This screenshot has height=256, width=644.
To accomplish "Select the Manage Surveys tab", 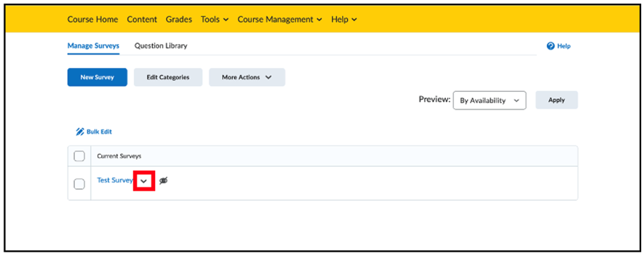I will pyautogui.click(x=93, y=46).
